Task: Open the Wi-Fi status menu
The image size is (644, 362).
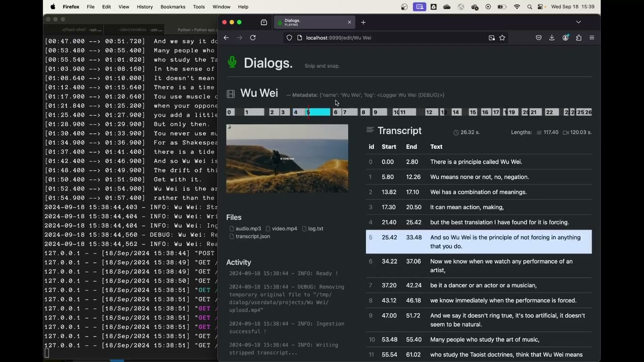Action: pos(517,7)
